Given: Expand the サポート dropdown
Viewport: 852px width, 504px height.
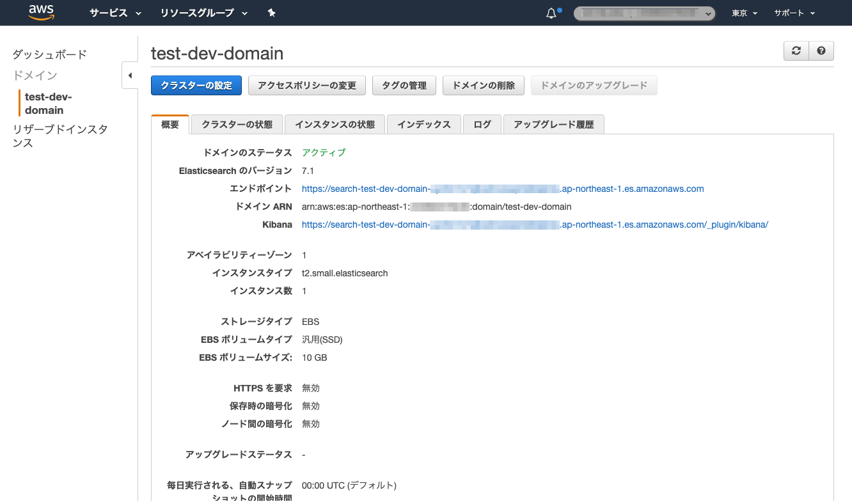Looking at the screenshot, I should point(793,13).
